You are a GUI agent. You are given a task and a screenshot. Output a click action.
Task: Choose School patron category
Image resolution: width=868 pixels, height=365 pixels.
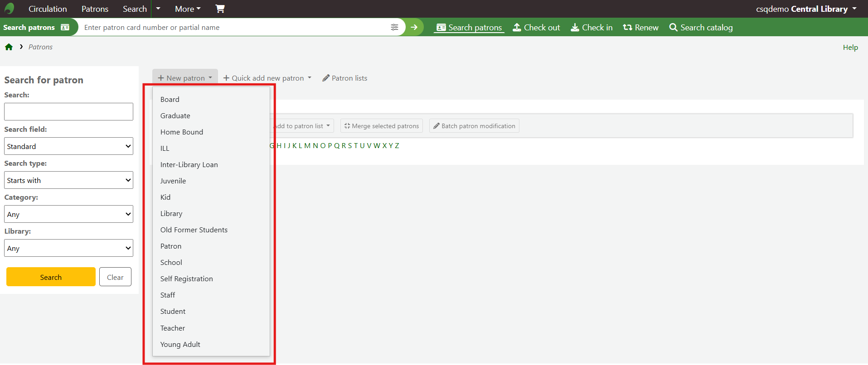pyautogui.click(x=211, y=262)
